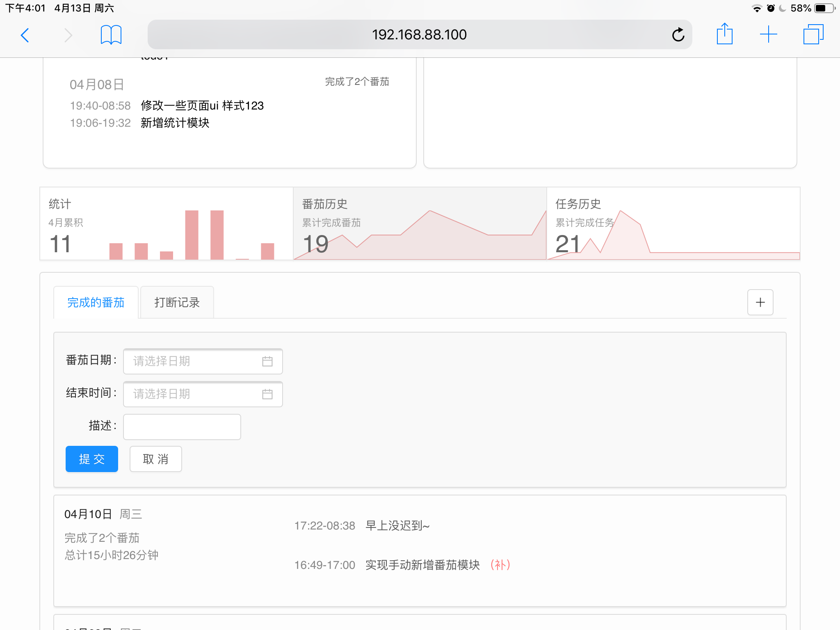The width and height of the screenshot is (840, 630).
Task: Tap the Safari back arrow
Action: (x=25, y=35)
